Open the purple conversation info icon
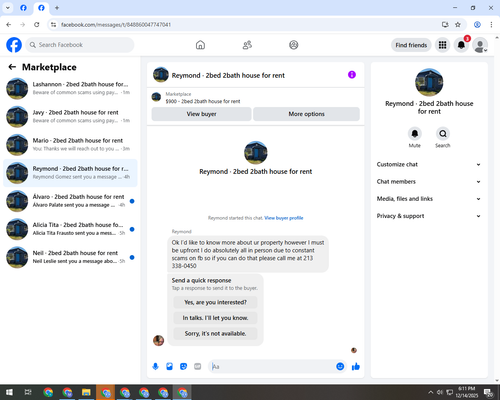Viewport: 500px width, 400px height. tap(352, 75)
